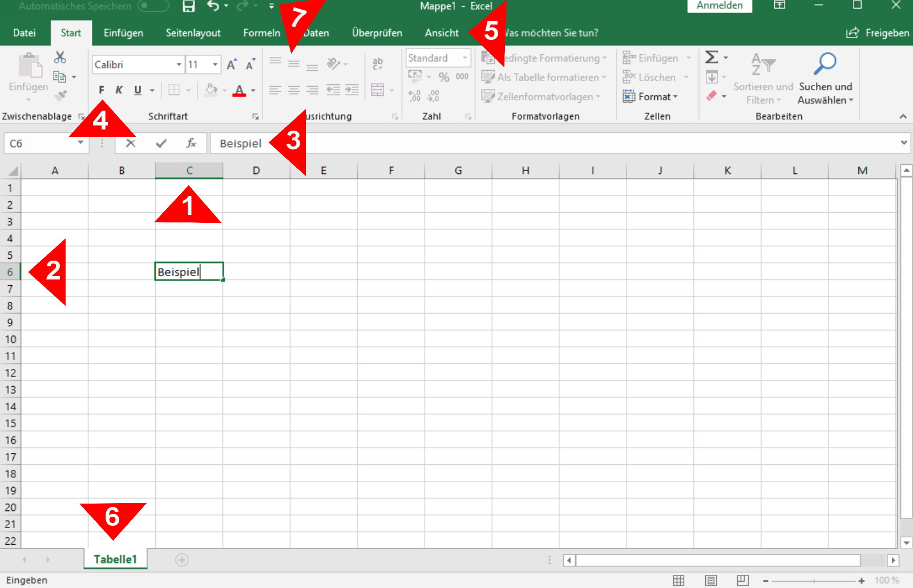Open the Calibri font name dropdown
Viewport: 913px width, 588px height.
[x=179, y=64]
